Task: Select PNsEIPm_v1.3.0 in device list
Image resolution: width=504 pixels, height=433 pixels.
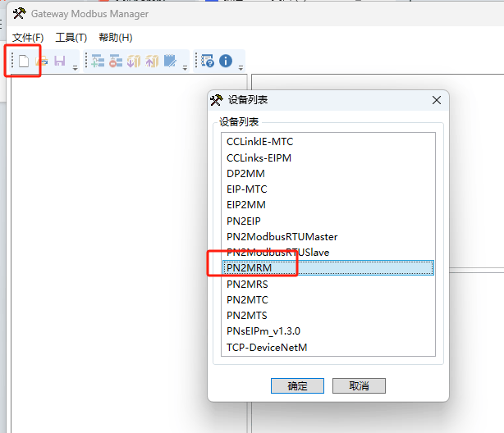Action: coord(328,331)
